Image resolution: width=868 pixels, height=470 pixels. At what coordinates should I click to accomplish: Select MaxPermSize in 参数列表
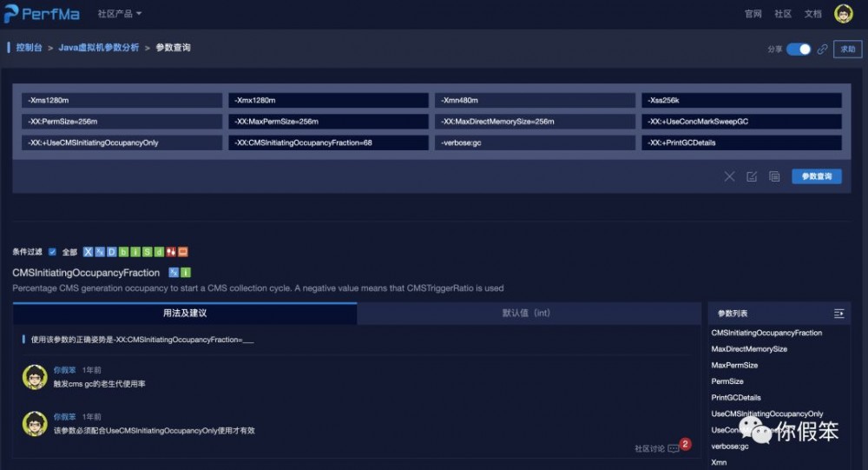coord(734,365)
